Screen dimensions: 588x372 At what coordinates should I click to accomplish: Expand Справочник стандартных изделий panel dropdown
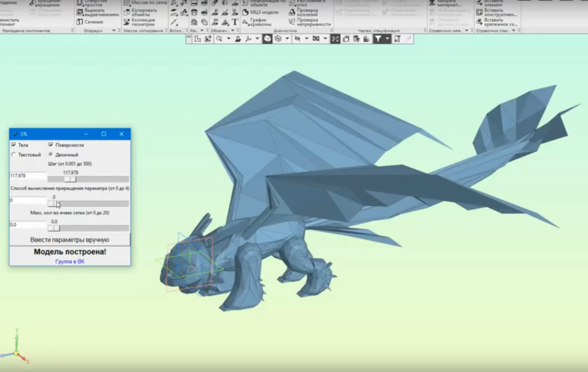(x=514, y=30)
